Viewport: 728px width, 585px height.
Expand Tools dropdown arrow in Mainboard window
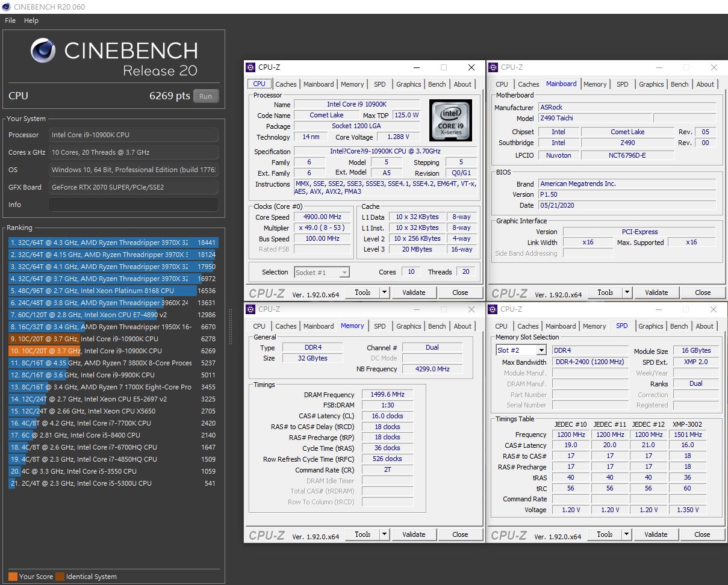[x=627, y=292]
